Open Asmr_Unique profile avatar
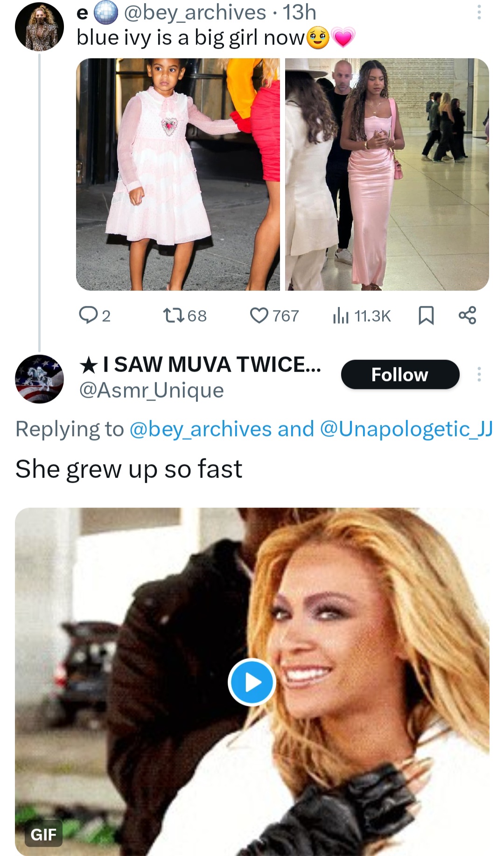The image size is (504, 856). point(39,379)
